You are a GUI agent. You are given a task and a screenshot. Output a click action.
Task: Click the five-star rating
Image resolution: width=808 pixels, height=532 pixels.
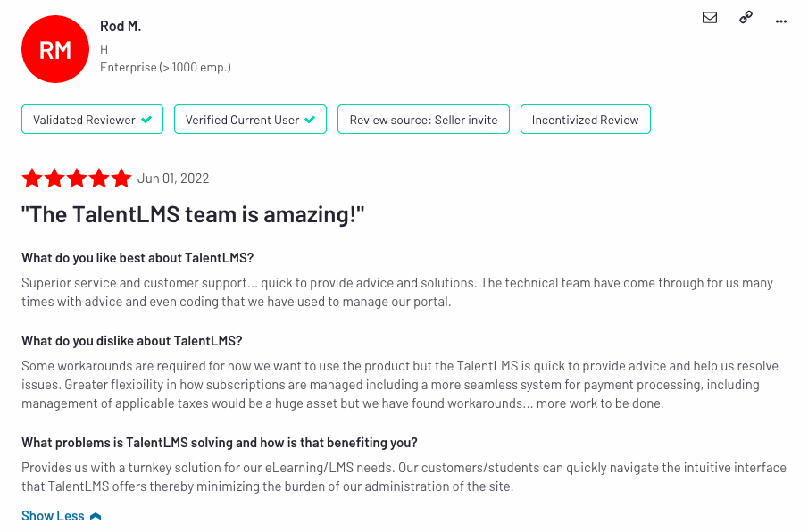[x=76, y=179]
